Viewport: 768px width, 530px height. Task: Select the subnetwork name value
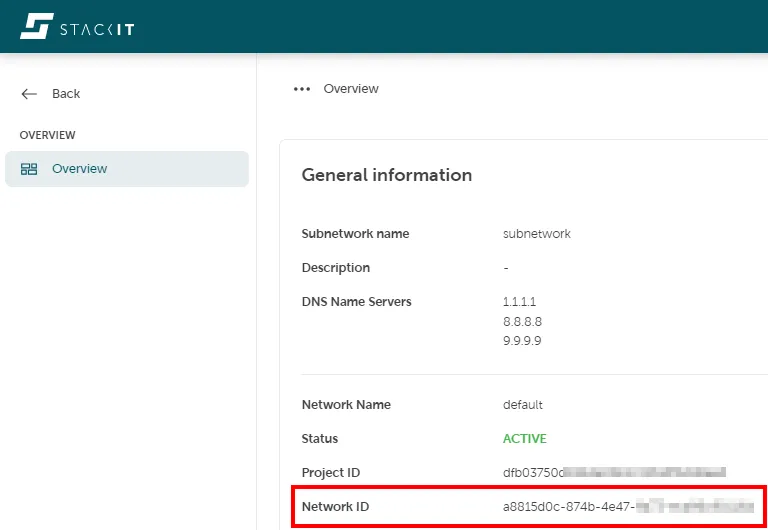[536, 234]
